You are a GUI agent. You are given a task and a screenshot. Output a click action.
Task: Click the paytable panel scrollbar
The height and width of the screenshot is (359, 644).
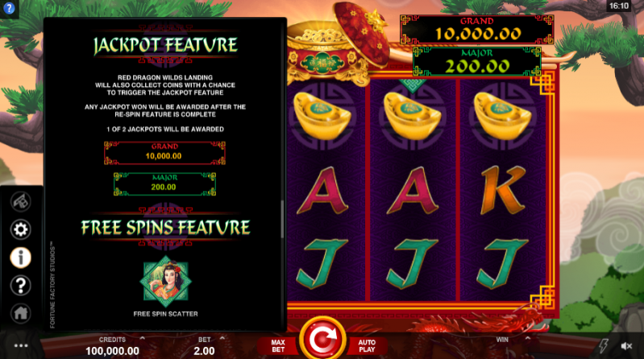(x=282, y=220)
